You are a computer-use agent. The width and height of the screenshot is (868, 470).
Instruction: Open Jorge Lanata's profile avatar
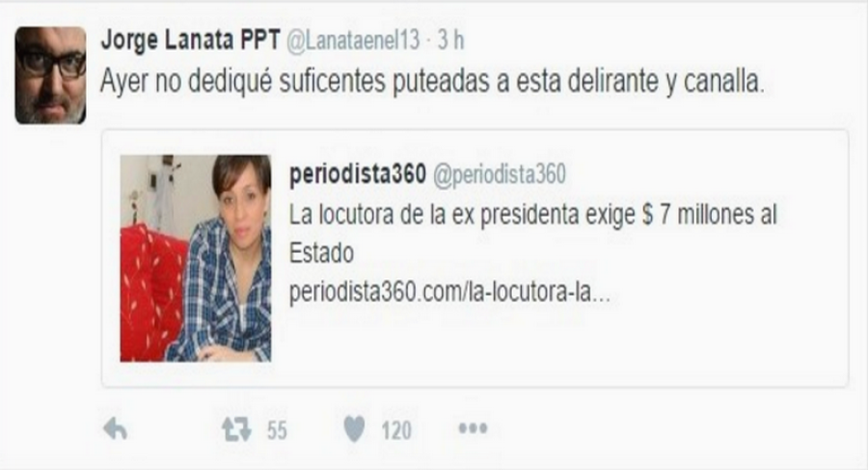[x=50, y=75]
